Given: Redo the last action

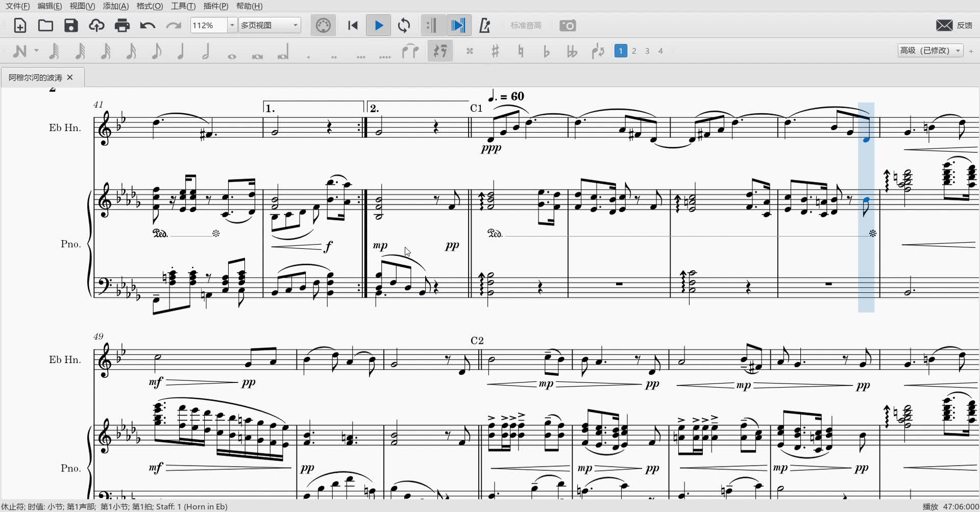Looking at the screenshot, I should (x=174, y=25).
